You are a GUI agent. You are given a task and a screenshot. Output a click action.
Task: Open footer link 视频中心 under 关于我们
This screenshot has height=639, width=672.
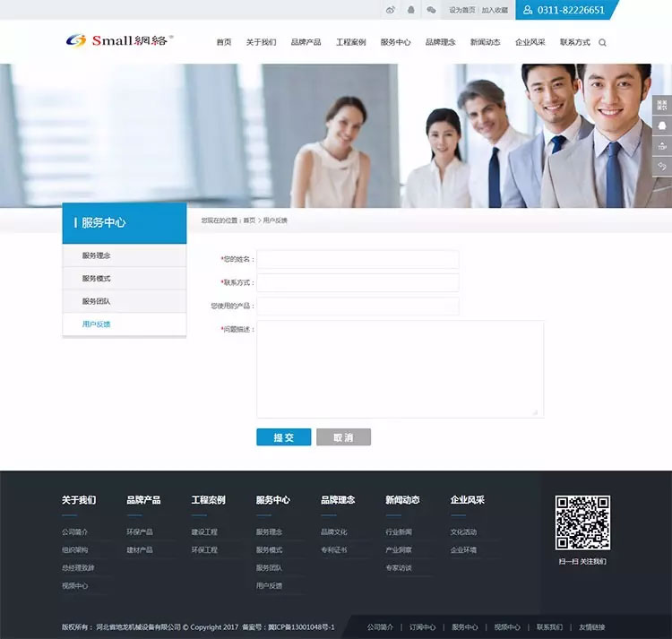tap(74, 586)
